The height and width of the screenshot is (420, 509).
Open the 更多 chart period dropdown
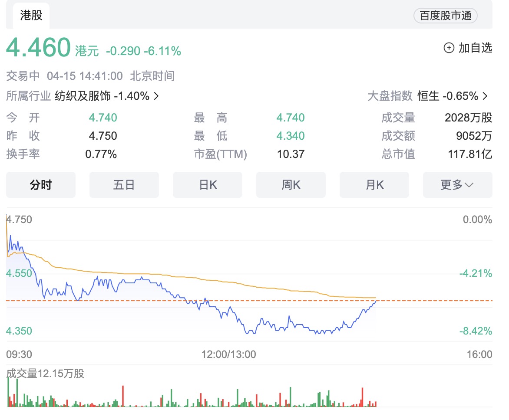point(457,185)
